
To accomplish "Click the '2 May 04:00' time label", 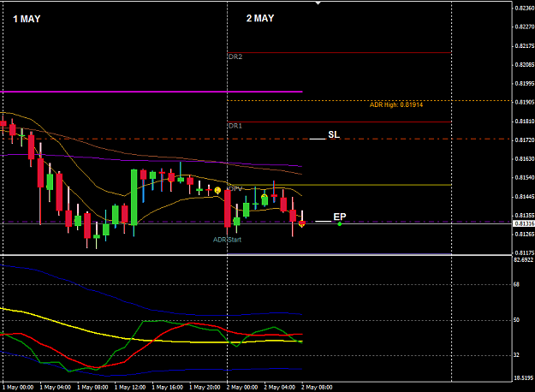I will pyautogui.click(x=279, y=387).
